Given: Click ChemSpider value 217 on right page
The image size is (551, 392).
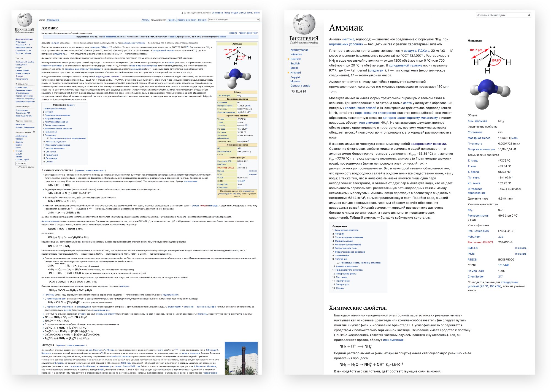Looking at the screenshot, I should 500,277.
